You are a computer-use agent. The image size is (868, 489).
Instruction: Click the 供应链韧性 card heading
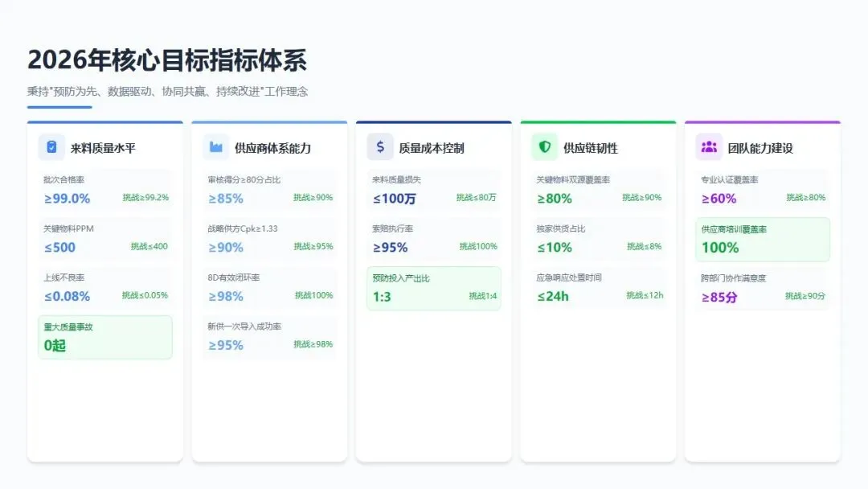[x=591, y=148]
